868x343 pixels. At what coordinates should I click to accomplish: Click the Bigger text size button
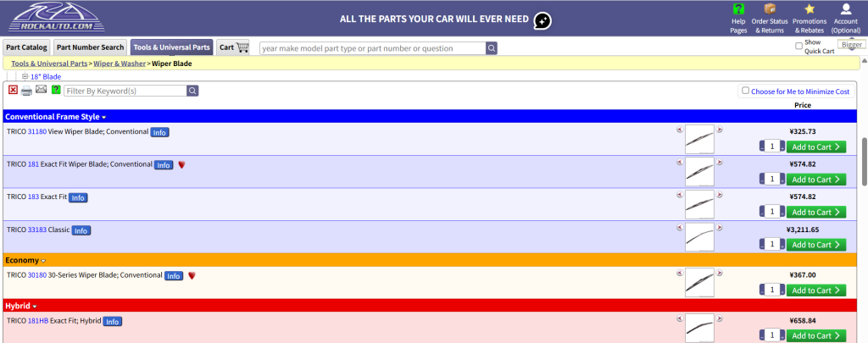851,45
